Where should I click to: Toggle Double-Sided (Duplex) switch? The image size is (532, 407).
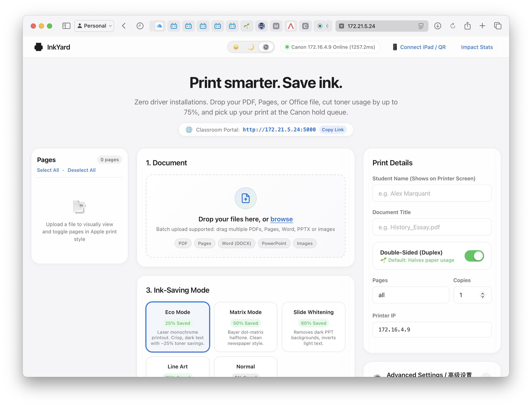click(x=474, y=256)
